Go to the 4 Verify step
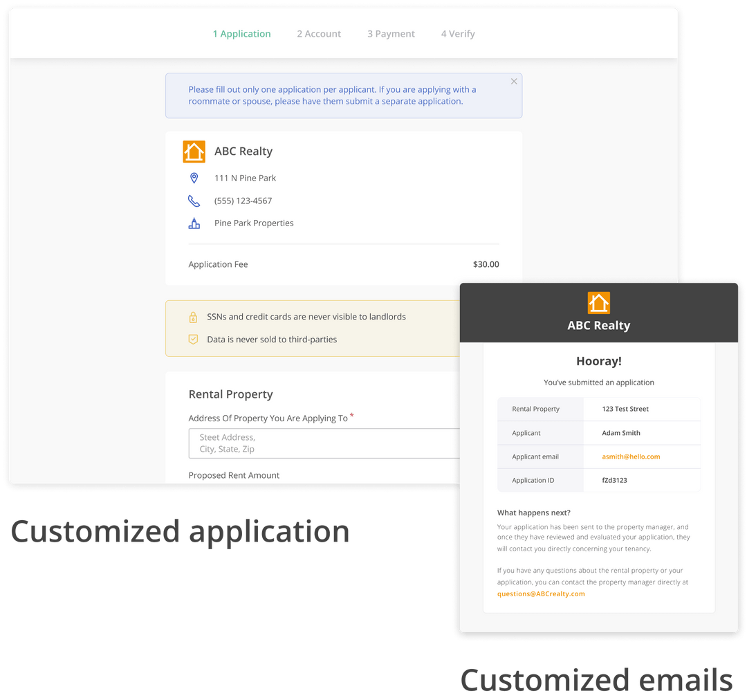The height and width of the screenshot is (700, 747). tap(458, 33)
